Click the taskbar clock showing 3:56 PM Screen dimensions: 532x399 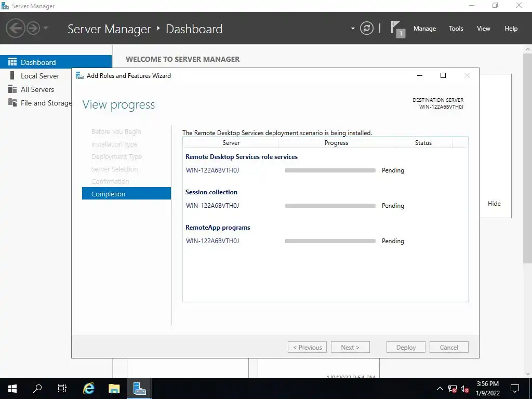coord(487,389)
